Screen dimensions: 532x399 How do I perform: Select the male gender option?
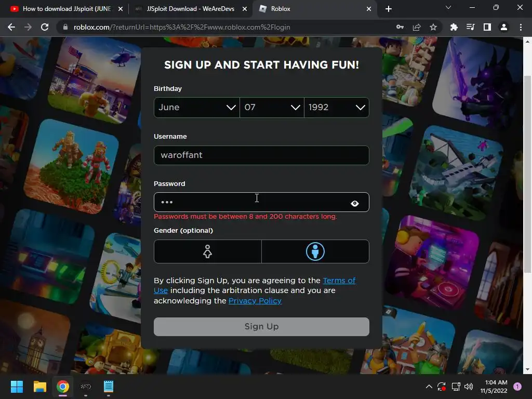tap(315, 251)
